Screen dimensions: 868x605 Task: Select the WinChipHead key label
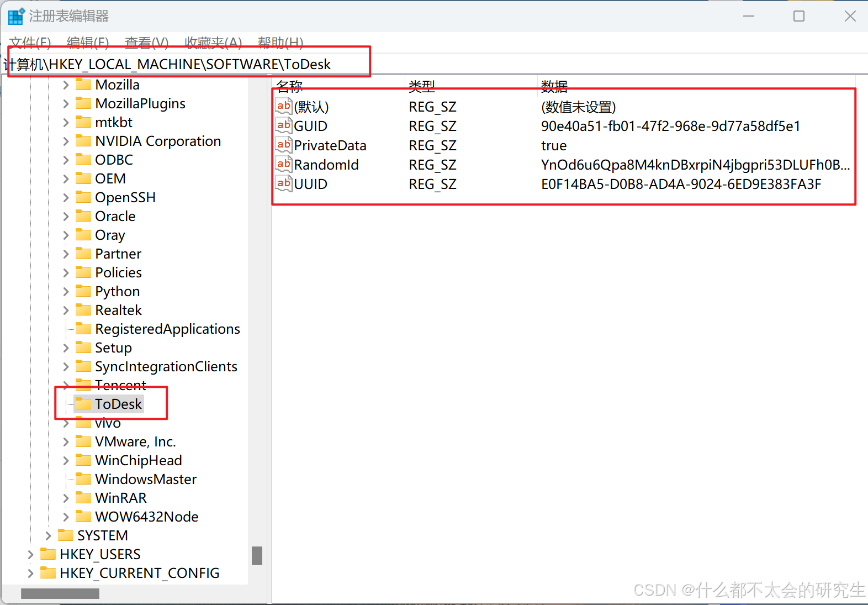tap(139, 460)
